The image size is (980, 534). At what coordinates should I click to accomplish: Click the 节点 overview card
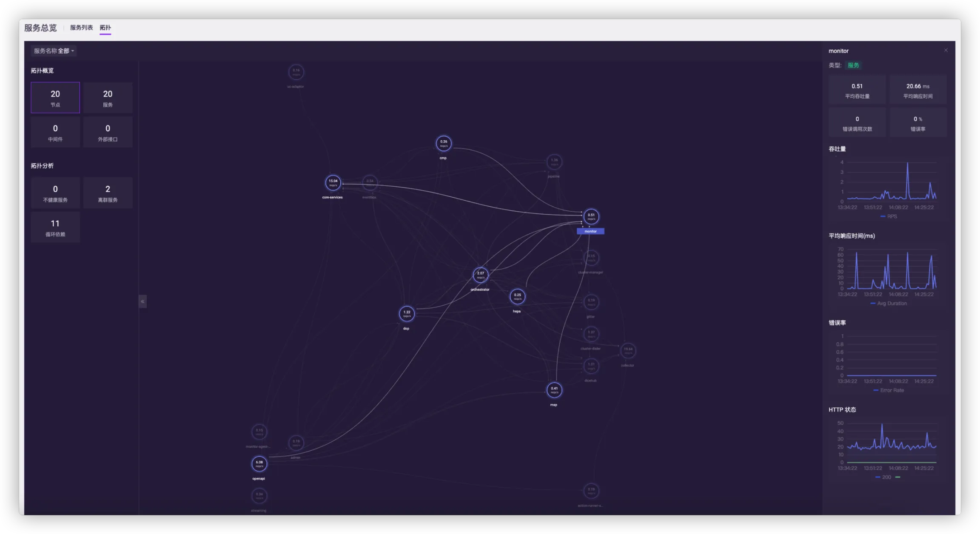coord(55,98)
